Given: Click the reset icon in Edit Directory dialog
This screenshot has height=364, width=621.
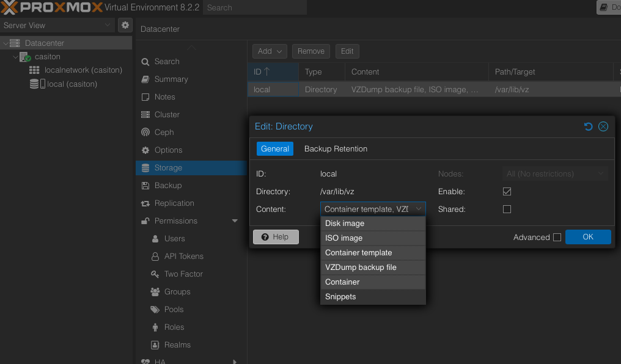Looking at the screenshot, I should coord(588,126).
